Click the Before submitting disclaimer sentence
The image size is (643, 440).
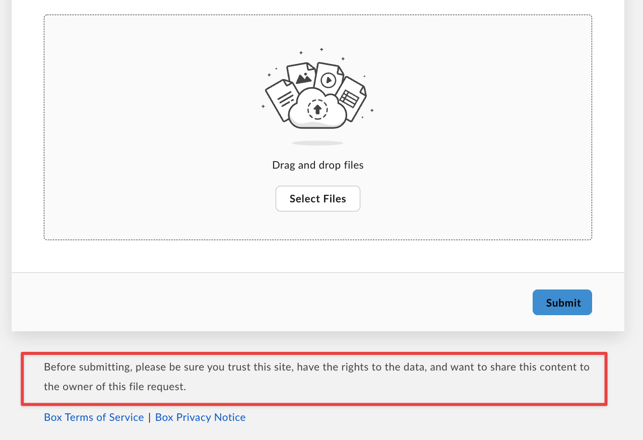tap(317, 376)
